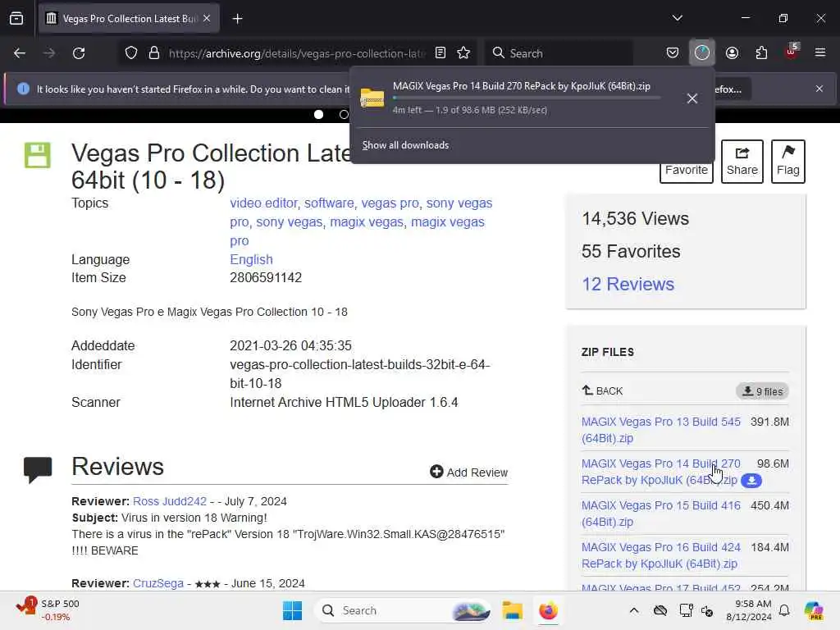Open Firefox account icon
840x630 pixels.
click(732, 53)
